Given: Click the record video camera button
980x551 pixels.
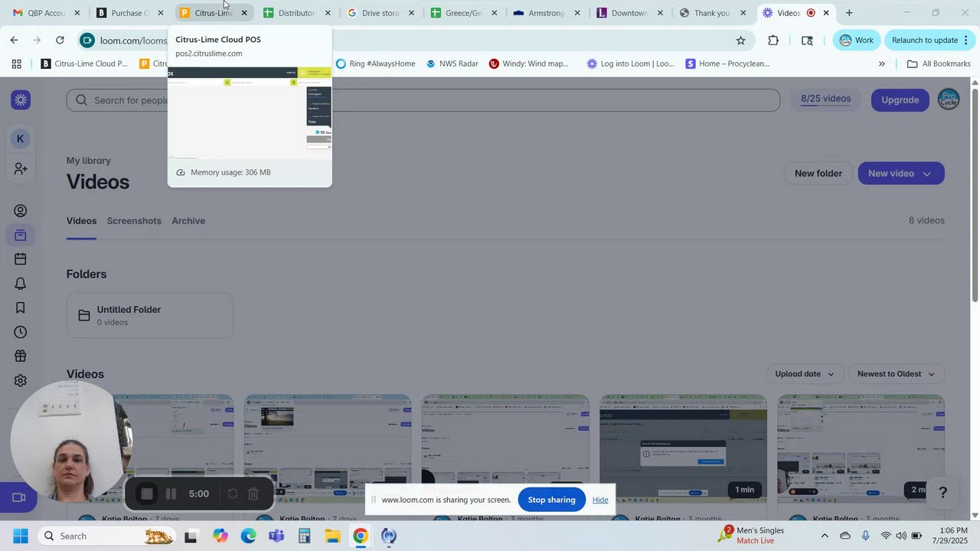Looking at the screenshot, I should (20, 497).
